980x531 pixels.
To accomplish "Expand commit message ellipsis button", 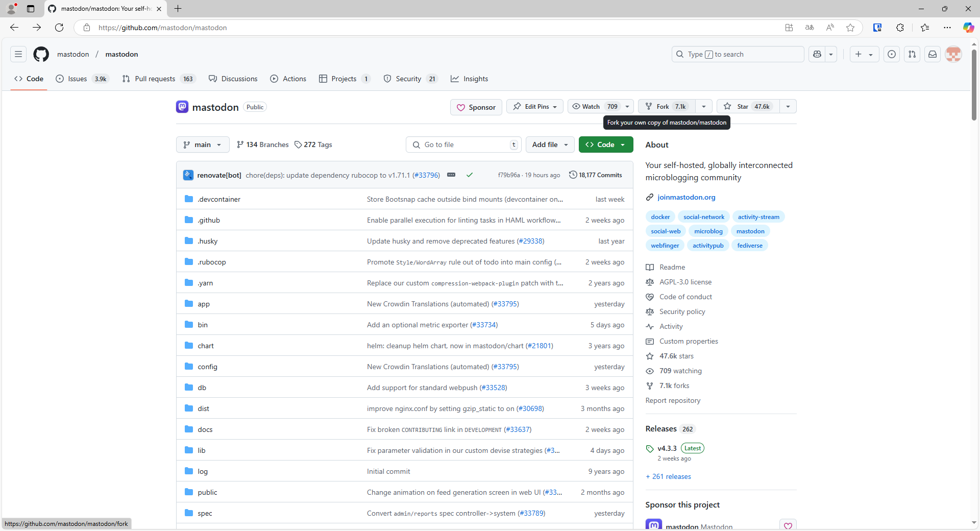I will [451, 175].
